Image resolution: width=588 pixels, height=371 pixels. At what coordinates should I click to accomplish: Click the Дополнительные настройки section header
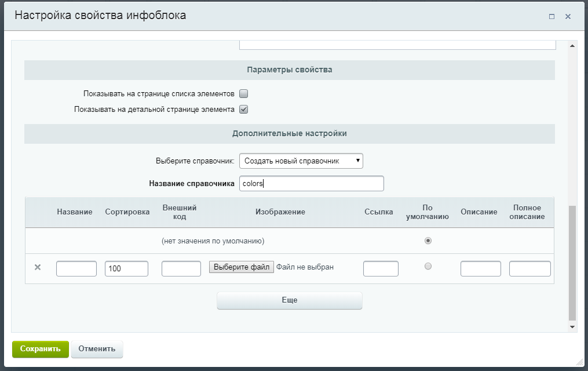290,133
